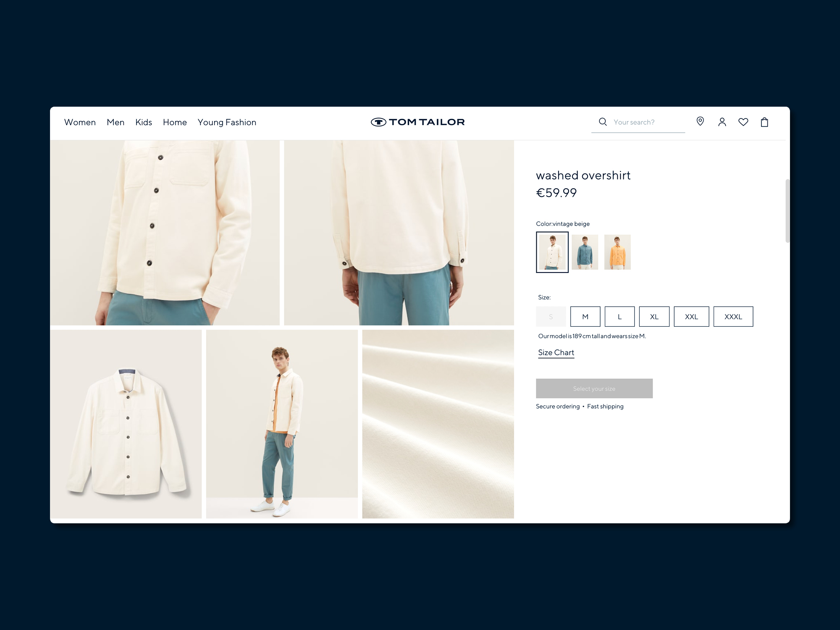
Task: Open the Men menu
Action: click(x=115, y=122)
